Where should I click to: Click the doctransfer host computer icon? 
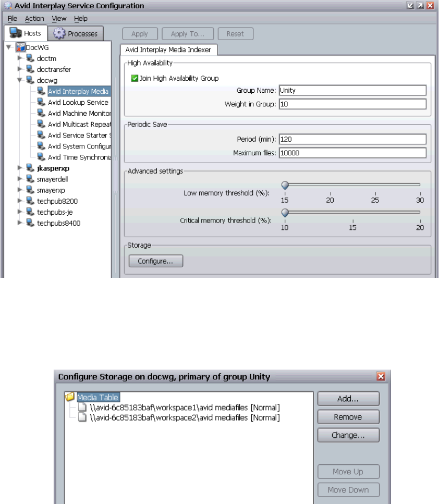30,69
